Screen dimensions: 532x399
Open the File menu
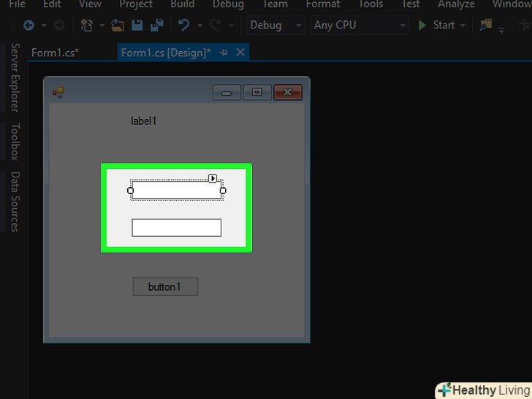click(x=17, y=4)
